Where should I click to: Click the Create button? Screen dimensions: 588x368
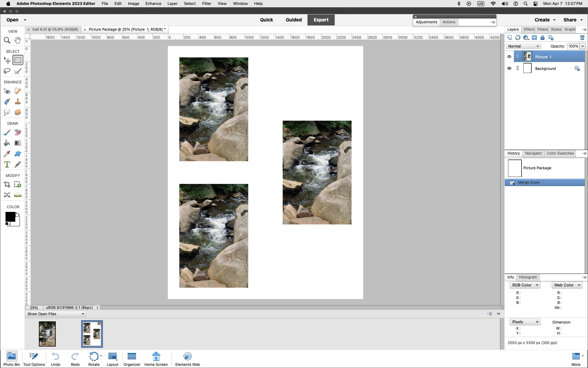(x=545, y=20)
